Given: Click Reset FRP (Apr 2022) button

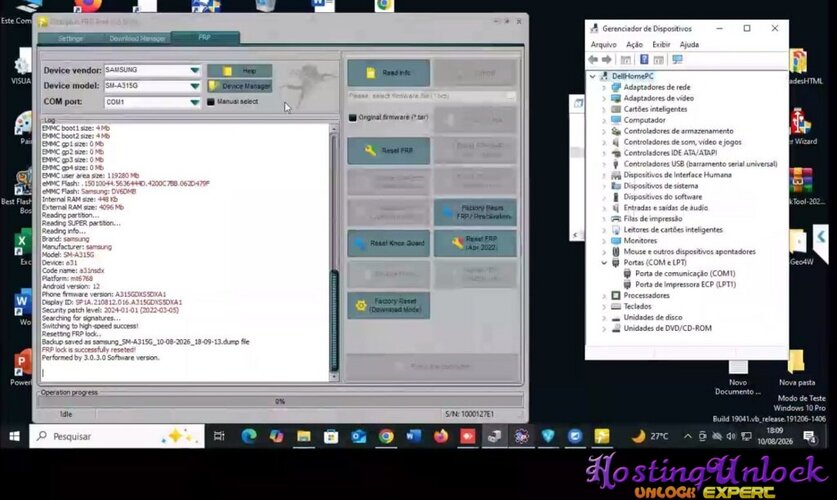Looking at the screenshot, I should 475,243.
